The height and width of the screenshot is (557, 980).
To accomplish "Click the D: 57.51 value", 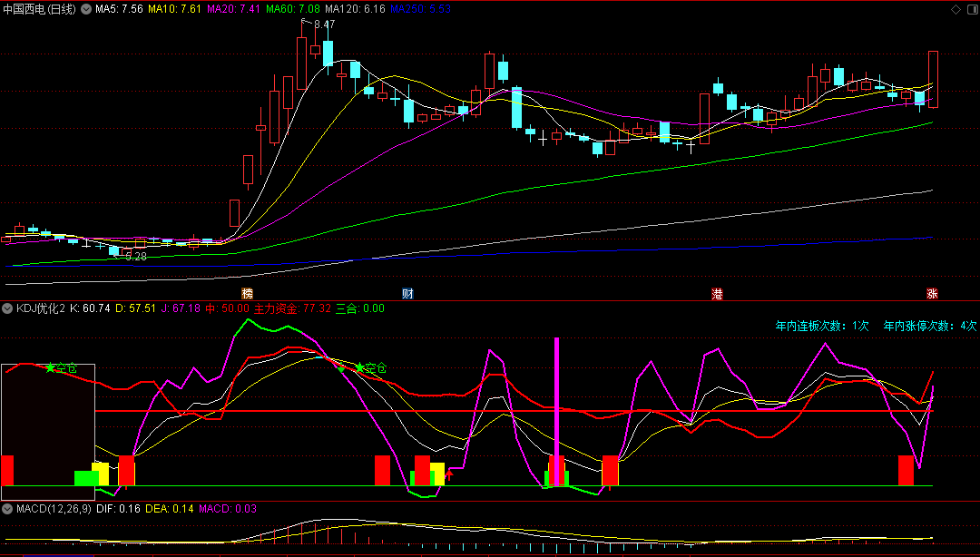I will (135, 308).
